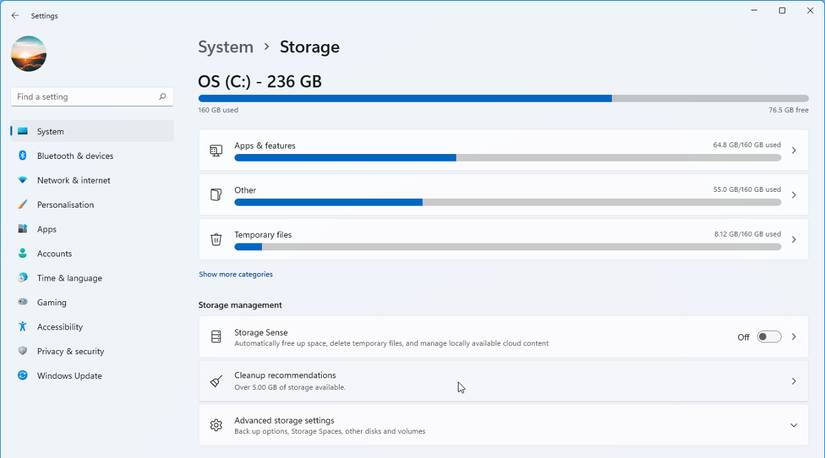825x458 pixels.
Task: Click the Windows Update refresh icon
Action: (x=23, y=375)
